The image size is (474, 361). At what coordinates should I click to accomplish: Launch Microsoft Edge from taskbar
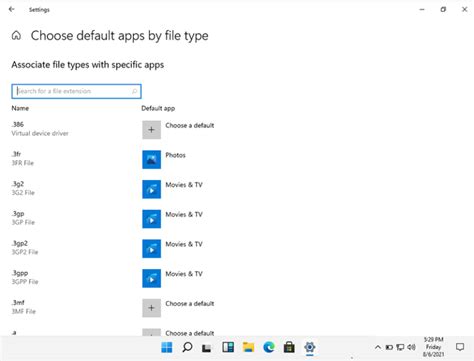coord(269,347)
